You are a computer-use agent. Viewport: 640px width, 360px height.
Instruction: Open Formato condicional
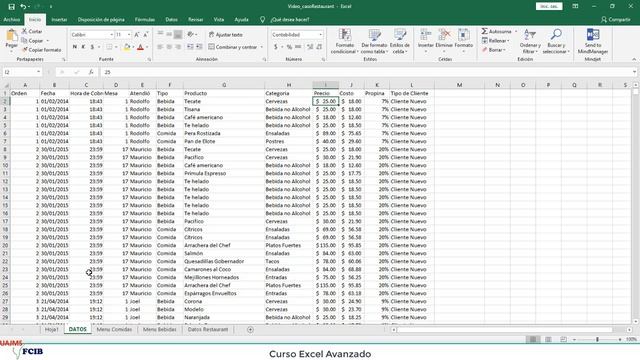point(344,41)
